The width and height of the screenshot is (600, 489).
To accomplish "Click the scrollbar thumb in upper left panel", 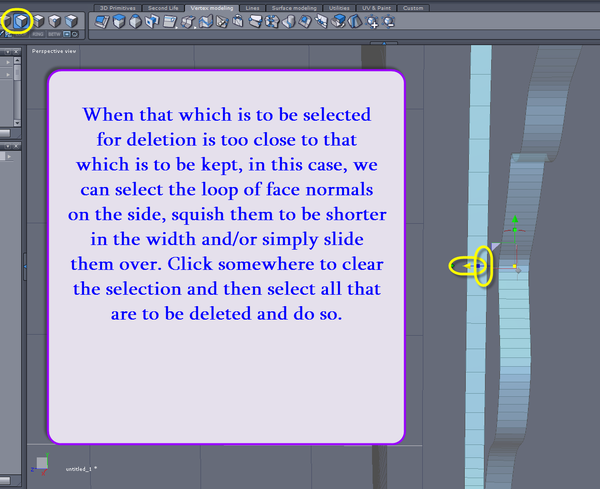I will 17,72.
